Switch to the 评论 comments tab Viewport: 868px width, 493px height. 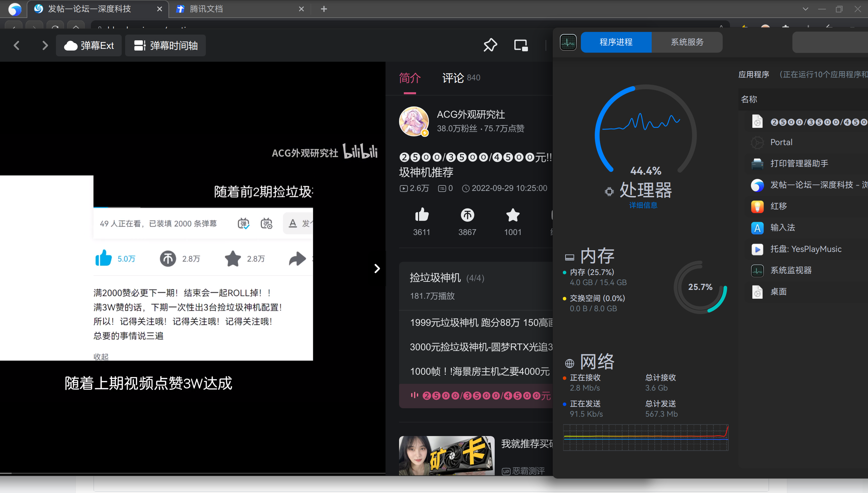[x=453, y=78]
